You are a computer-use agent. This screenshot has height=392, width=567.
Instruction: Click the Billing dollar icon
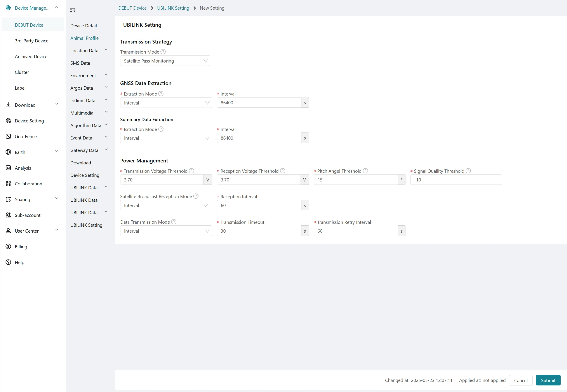coord(8,247)
